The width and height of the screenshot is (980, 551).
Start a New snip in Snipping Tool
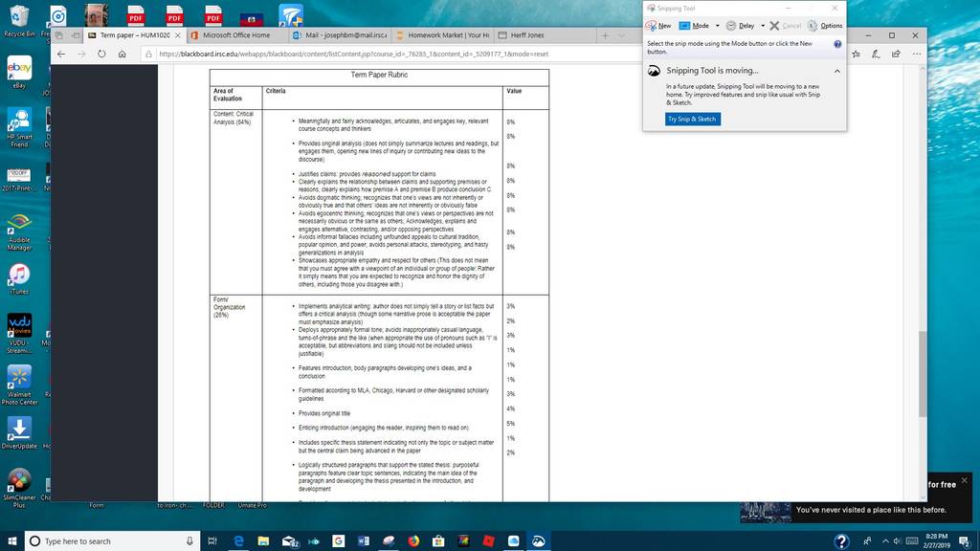click(x=658, y=26)
